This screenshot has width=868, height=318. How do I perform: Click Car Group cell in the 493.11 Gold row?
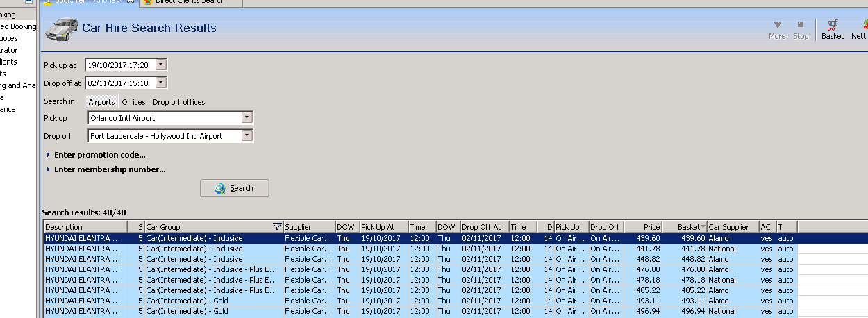coord(213,301)
